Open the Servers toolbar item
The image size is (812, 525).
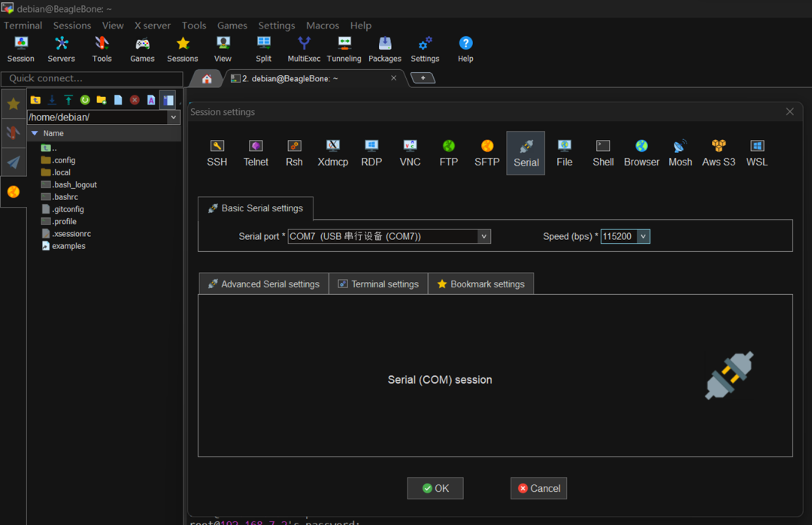pos(61,50)
